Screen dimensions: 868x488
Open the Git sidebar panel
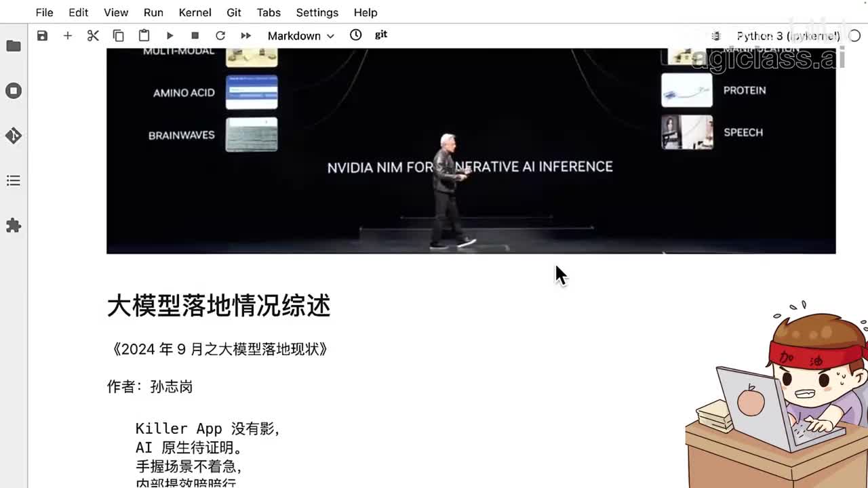pyautogui.click(x=14, y=136)
